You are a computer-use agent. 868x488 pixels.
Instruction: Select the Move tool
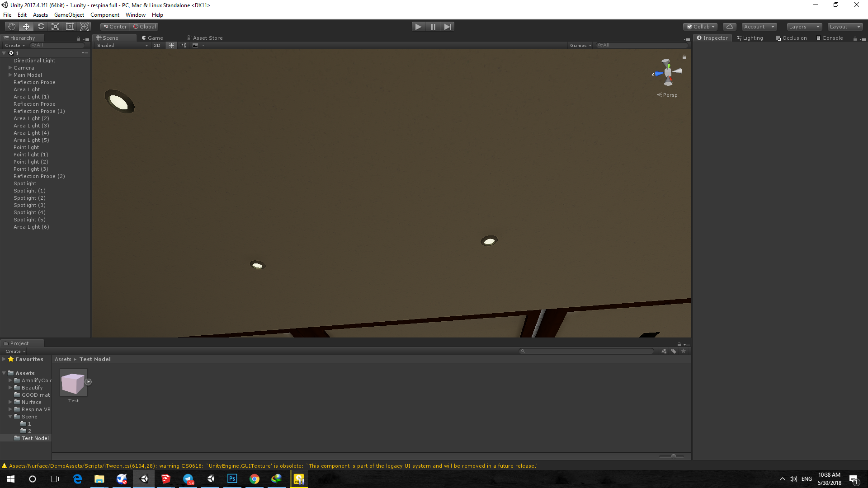(x=26, y=27)
